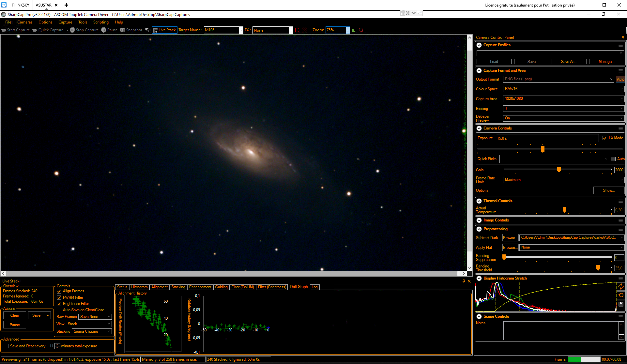Toggle the Align Frames checkbox
This screenshot has height=364, width=627.
pos(59,291)
